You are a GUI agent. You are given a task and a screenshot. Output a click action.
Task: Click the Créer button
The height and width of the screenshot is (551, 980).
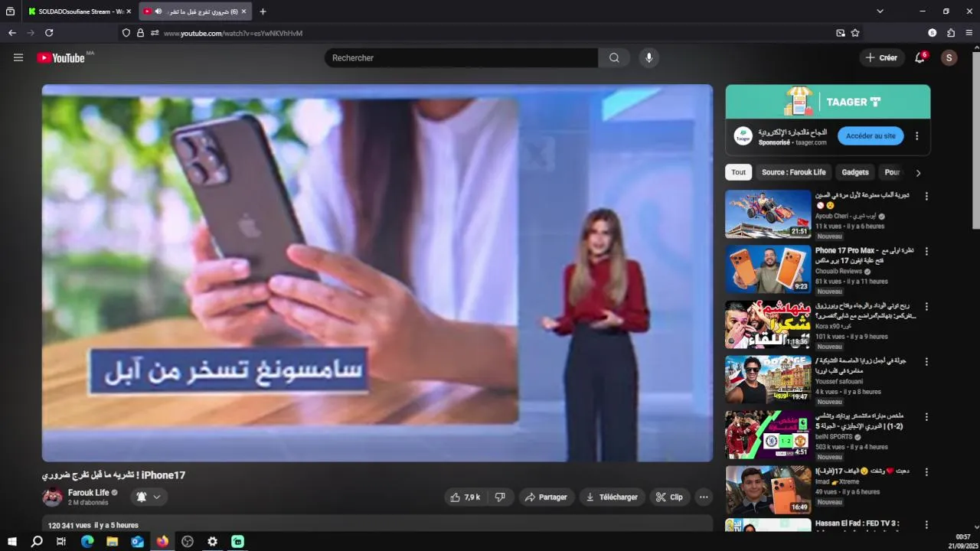point(880,57)
